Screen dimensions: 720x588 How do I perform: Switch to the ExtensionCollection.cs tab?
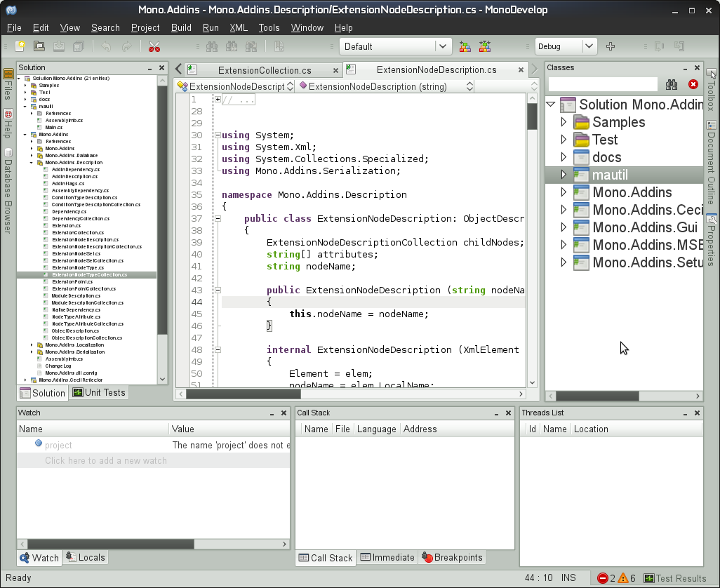(264, 70)
